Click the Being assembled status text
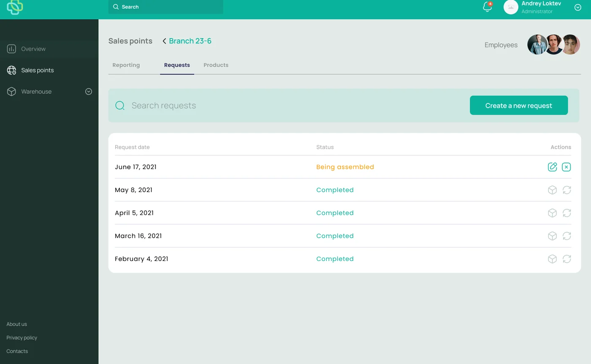The width and height of the screenshot is (591, 364). [x=345, y=167]
